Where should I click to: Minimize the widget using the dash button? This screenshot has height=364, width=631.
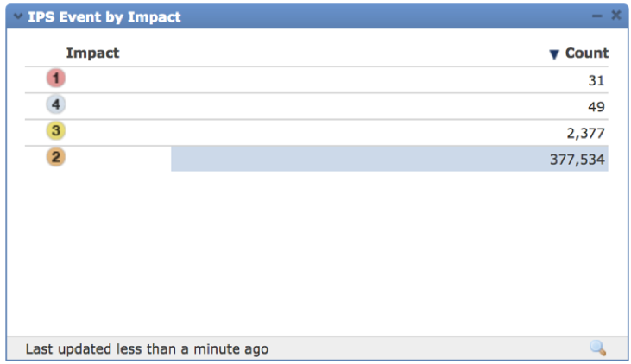pyautogui.click(x=596, y=16)
